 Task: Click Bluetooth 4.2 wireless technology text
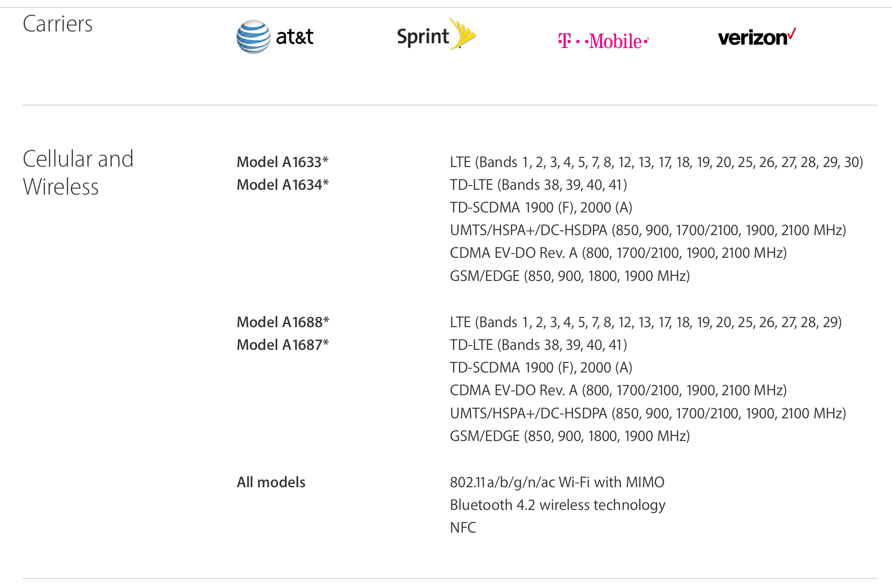point(557,505)
